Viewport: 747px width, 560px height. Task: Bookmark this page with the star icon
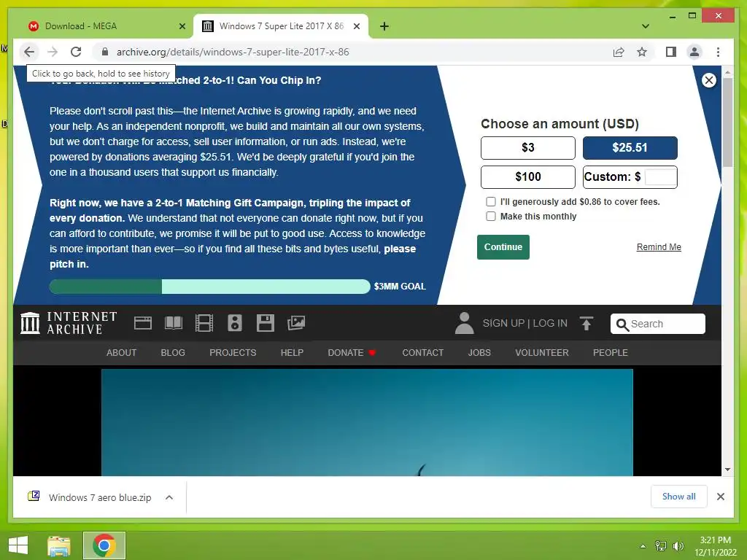642,52
